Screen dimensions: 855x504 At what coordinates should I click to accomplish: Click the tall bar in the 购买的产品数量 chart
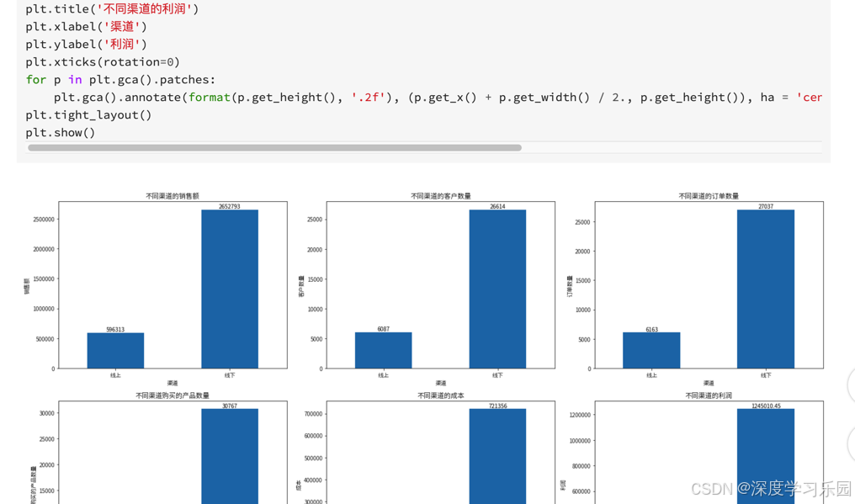tap(230, 457)
